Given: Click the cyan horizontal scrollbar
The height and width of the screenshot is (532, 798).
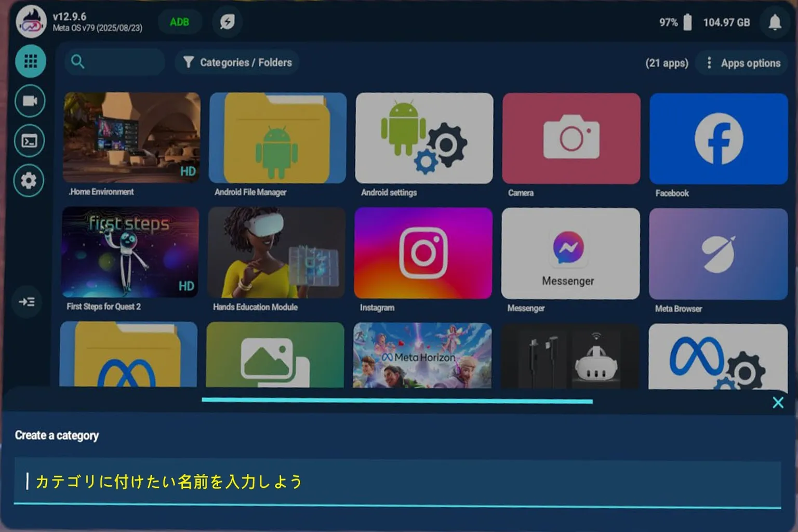Looking at the screenshot, I should point(397,401).
